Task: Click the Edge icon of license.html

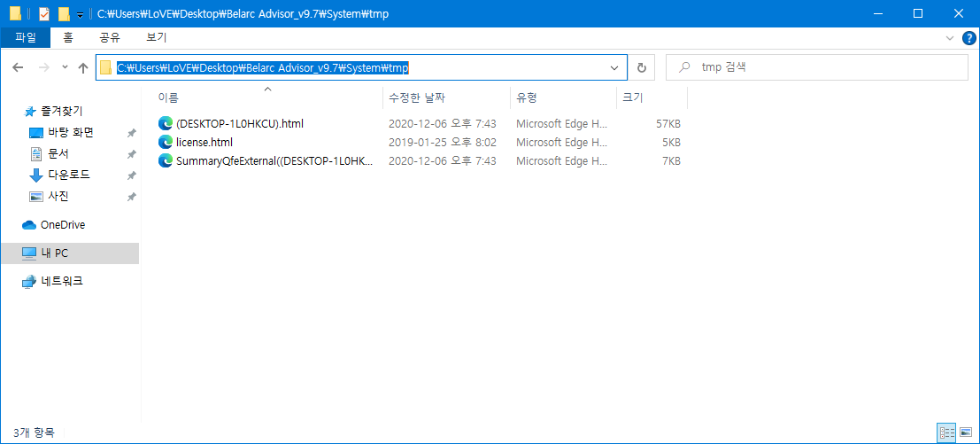Action: 165,142
